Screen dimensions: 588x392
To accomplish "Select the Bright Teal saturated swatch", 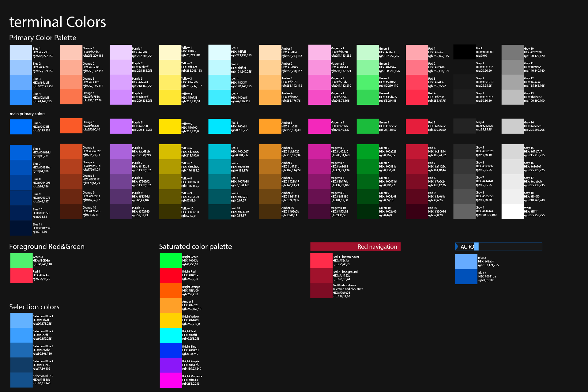I will tap(171, 335).
